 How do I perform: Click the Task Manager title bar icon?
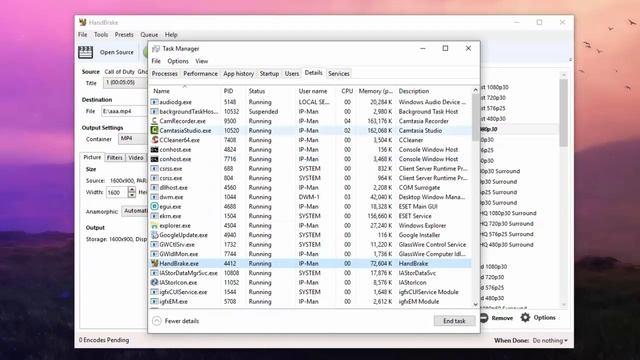[156, 49]
